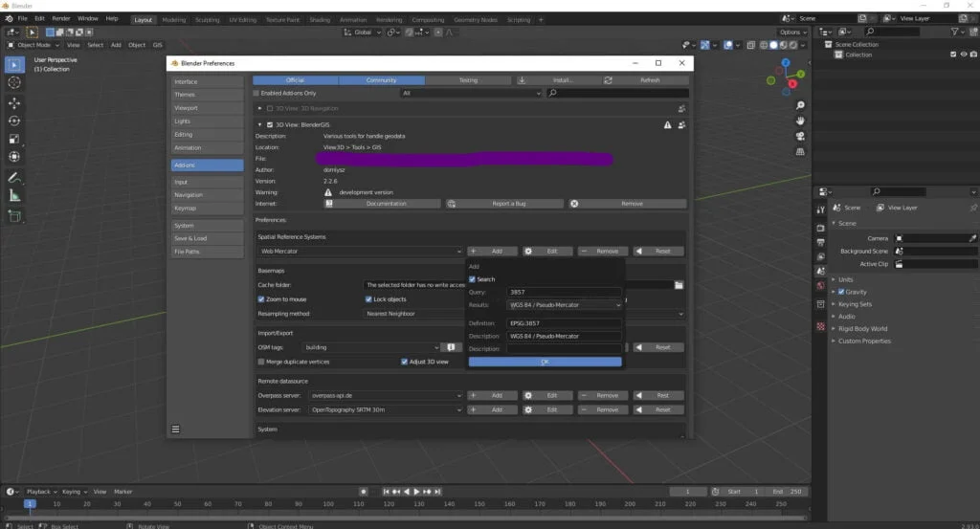
Task: Open the OSM tags building dropdown
Action: (371, 347)
